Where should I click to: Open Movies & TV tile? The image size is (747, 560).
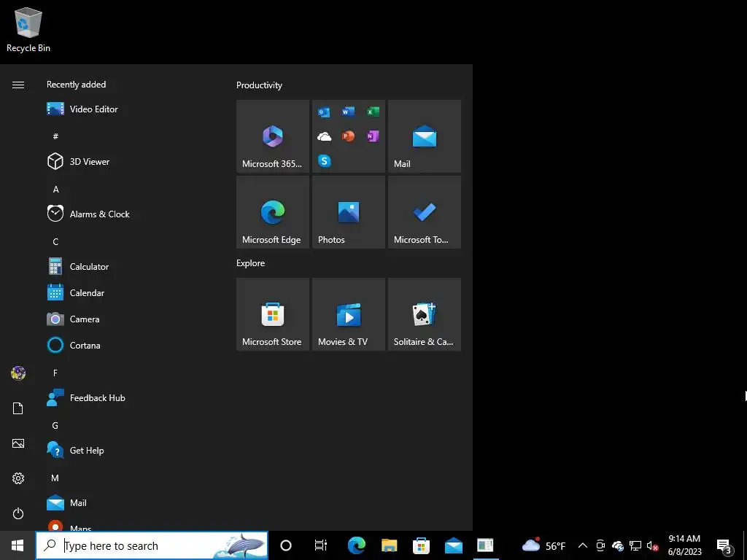point(348,314)
